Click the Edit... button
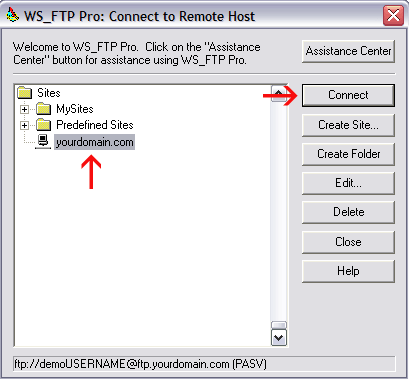 click(348, 183)
